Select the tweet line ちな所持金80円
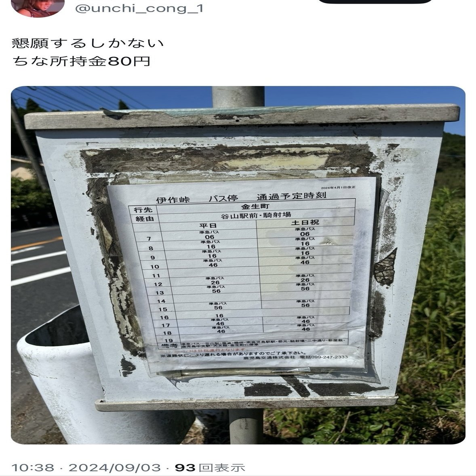476x476 pixels. [81, 61]
